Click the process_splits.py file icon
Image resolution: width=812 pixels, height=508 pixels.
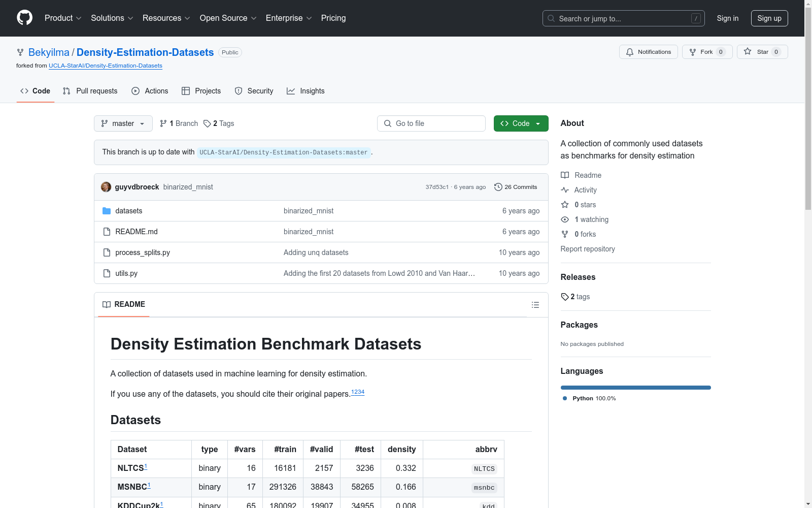107,252
